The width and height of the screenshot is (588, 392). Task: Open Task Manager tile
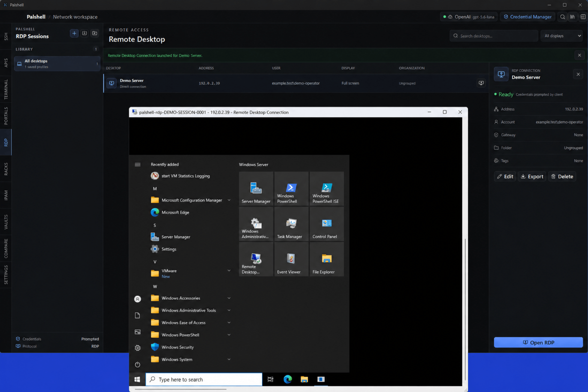(291, 224)
